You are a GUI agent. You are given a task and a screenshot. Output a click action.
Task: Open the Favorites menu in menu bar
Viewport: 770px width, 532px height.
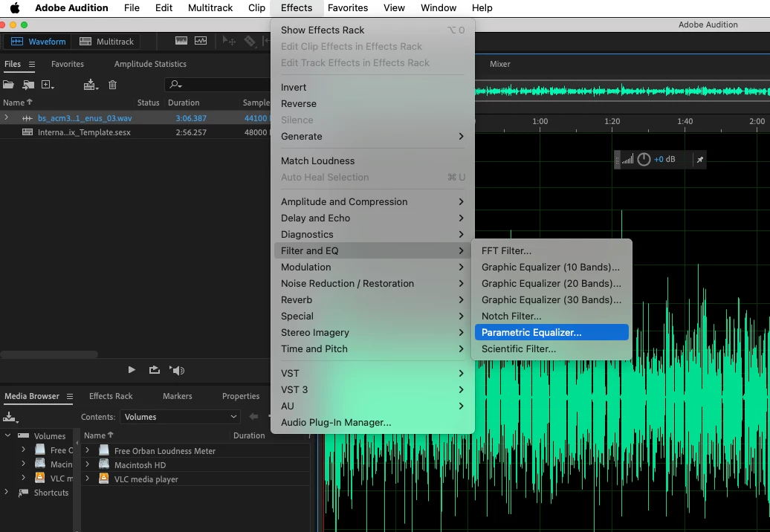click(x=348, y=8)
